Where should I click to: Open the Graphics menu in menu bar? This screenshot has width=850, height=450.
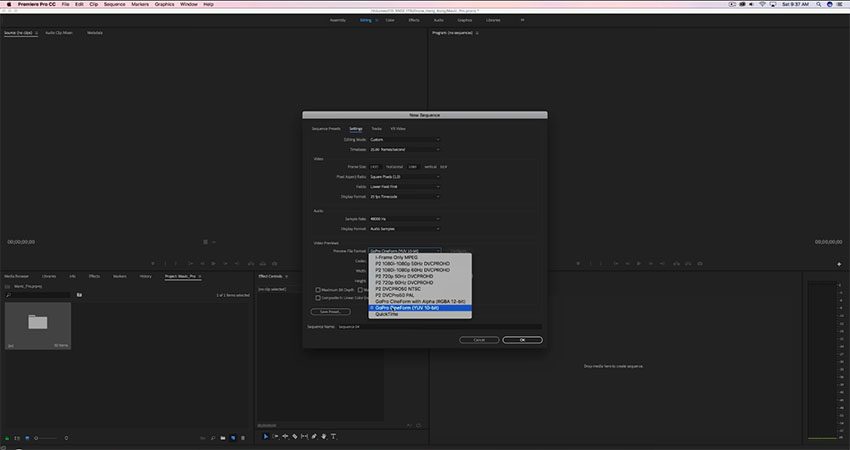pyautogui.click(x=164, y=4)
